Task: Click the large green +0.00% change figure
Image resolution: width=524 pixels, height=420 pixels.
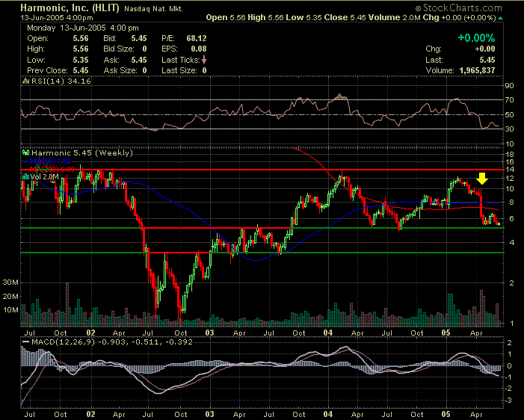Action: 476,38
